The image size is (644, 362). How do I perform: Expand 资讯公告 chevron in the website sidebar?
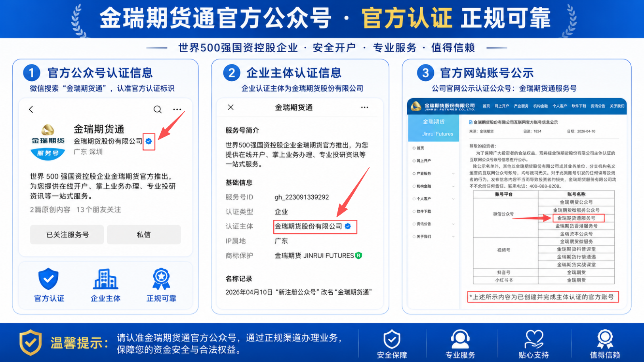pos(453,224)
